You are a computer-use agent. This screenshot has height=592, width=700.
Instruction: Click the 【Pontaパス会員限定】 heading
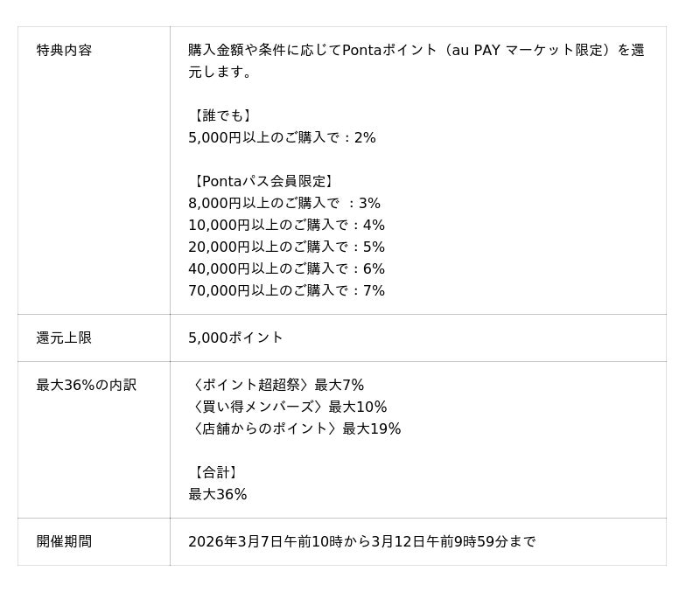click(x=262, y=181)
